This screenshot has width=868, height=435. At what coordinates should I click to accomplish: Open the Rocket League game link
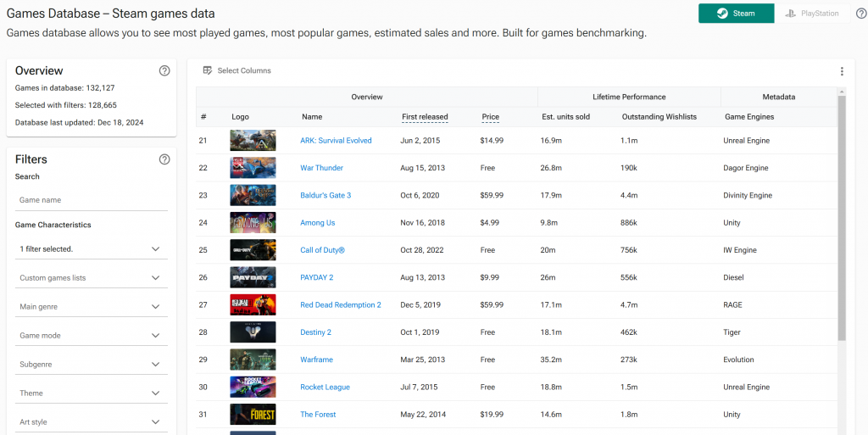[x=325, y=387]
